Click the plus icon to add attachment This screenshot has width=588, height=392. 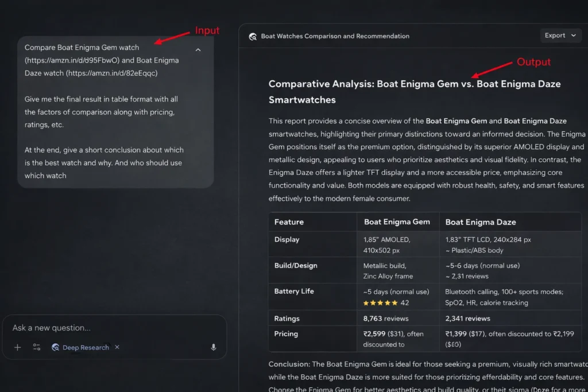[18, 347]
